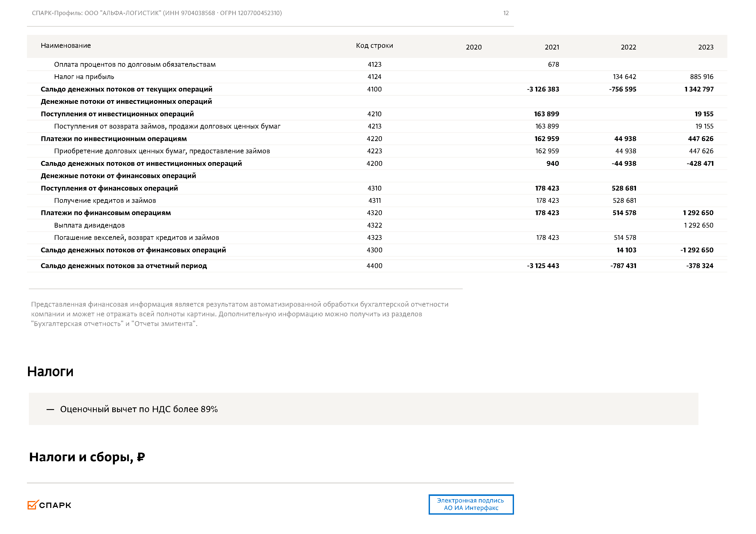Click the Код строки column header
This screenshot has width=756, height=534.
(374, 46)
